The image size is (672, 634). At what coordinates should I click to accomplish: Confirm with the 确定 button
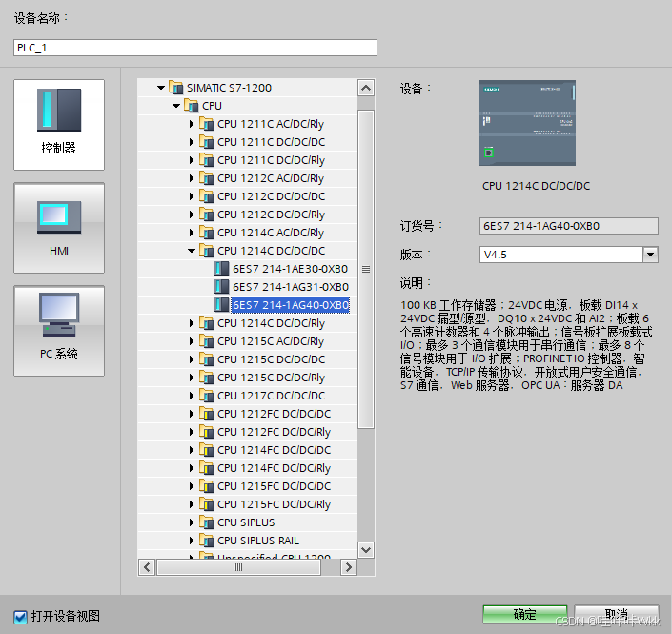coord(525,614)
